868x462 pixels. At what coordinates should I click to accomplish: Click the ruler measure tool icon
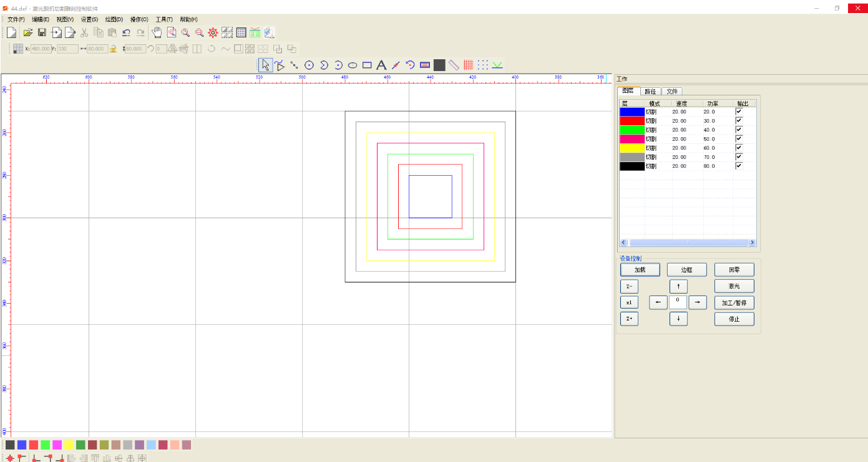pos(454,65)
